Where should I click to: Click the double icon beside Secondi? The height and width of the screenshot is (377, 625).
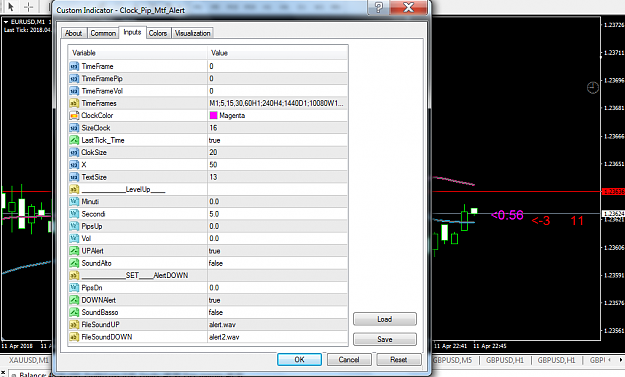tap(74, 214)
